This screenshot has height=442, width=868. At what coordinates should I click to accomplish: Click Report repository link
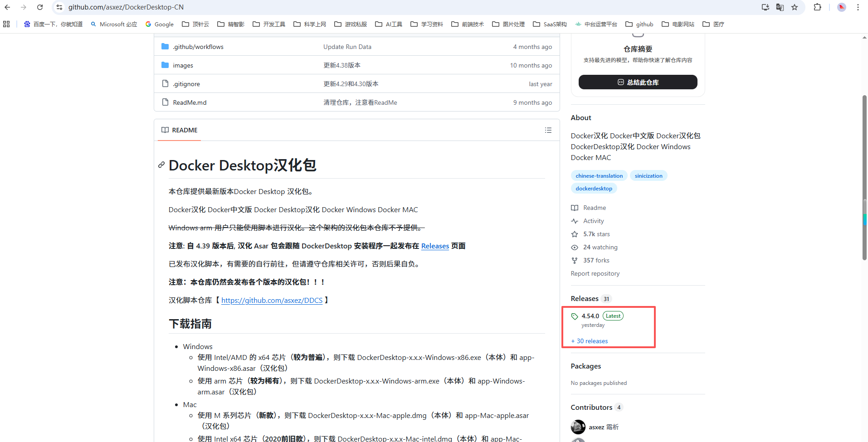pos(595,273)
